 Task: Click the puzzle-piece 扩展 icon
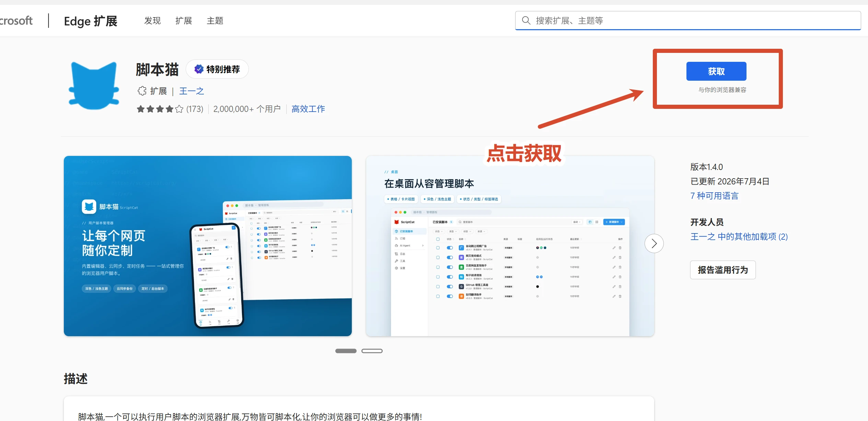point(142,91)
